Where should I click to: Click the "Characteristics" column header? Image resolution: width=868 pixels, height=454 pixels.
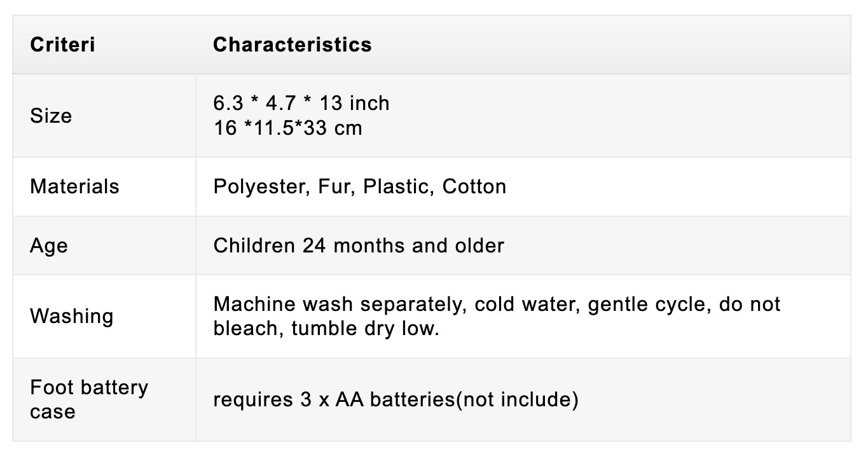292,45
